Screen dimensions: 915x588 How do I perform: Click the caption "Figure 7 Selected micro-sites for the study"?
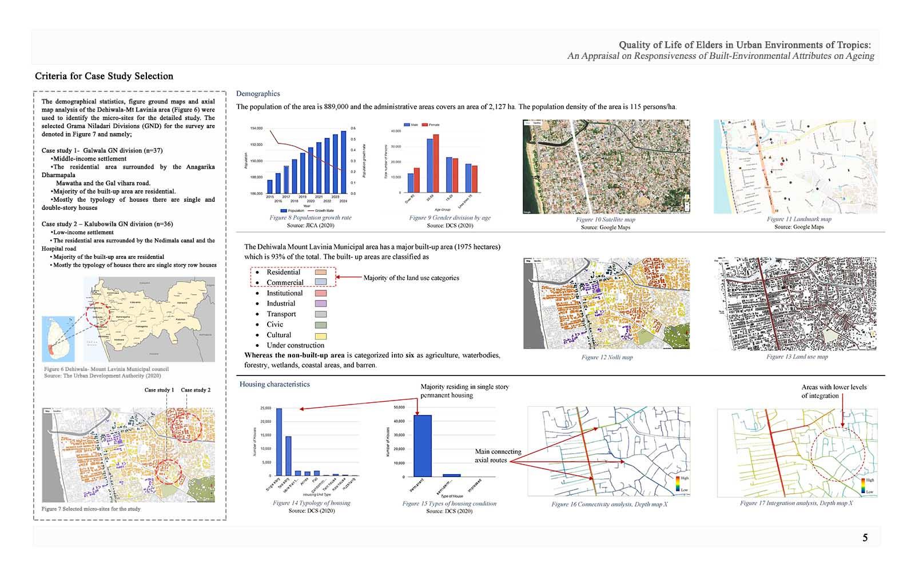pyautogui.click(x=91, y=509)
